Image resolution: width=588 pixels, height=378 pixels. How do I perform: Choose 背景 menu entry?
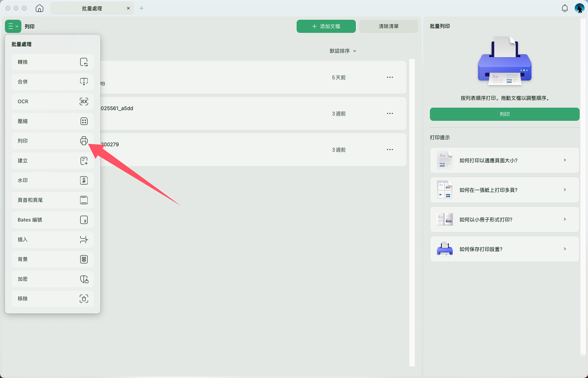coord(53,259)
